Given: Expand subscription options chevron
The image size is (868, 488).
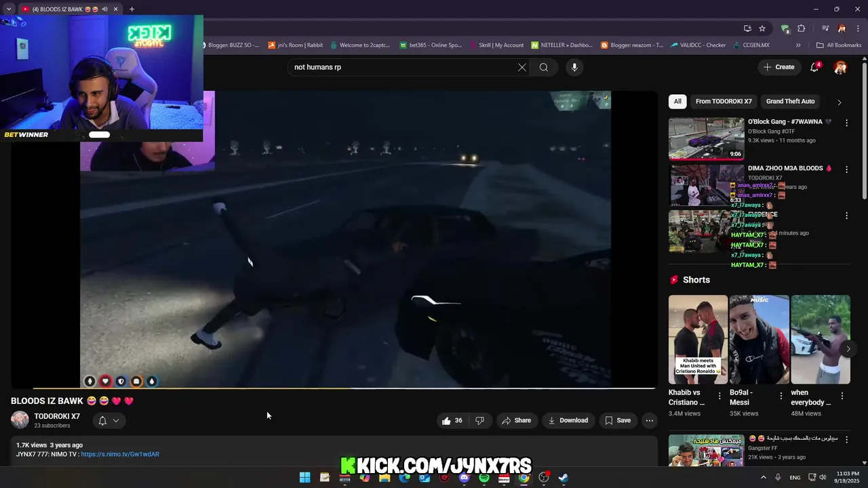Looking at the screenshot, I should pos(116,421).
